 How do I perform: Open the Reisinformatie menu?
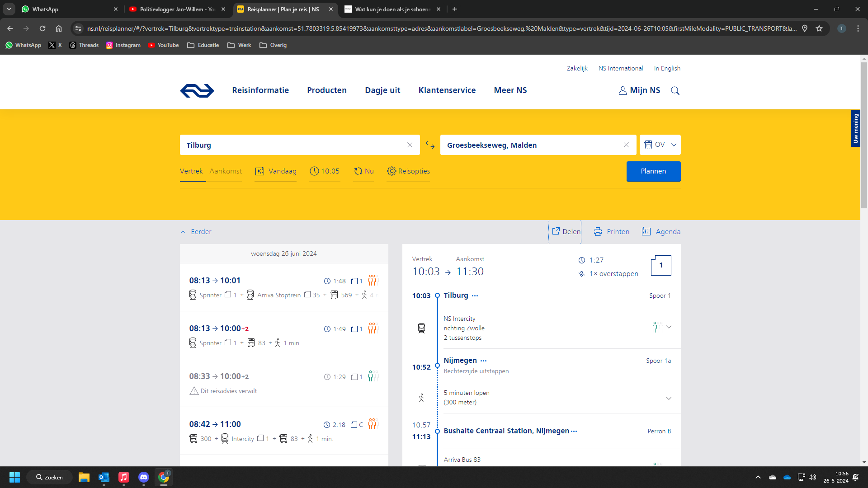click(260, 90)
